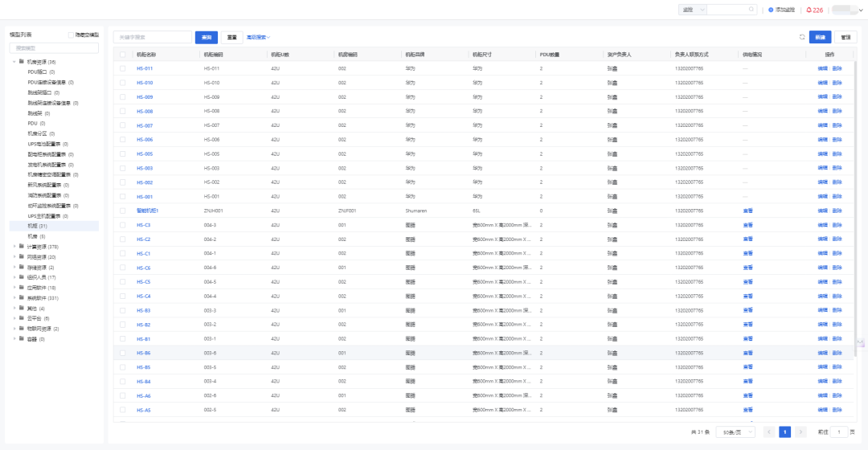Collapse the 机房资源 (36) tree node
The image size is (868, 450).
point(14,61)
